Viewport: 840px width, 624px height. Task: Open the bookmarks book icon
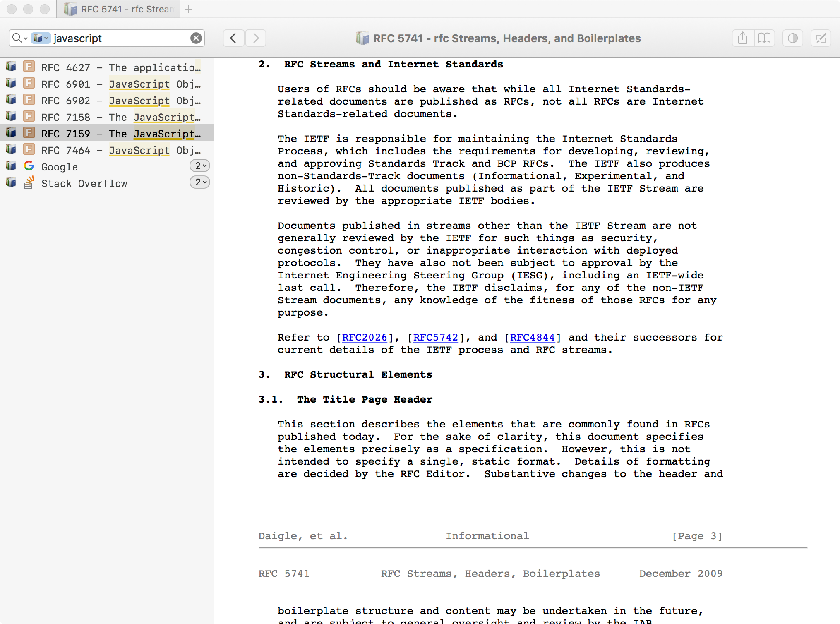click(764, 38)
